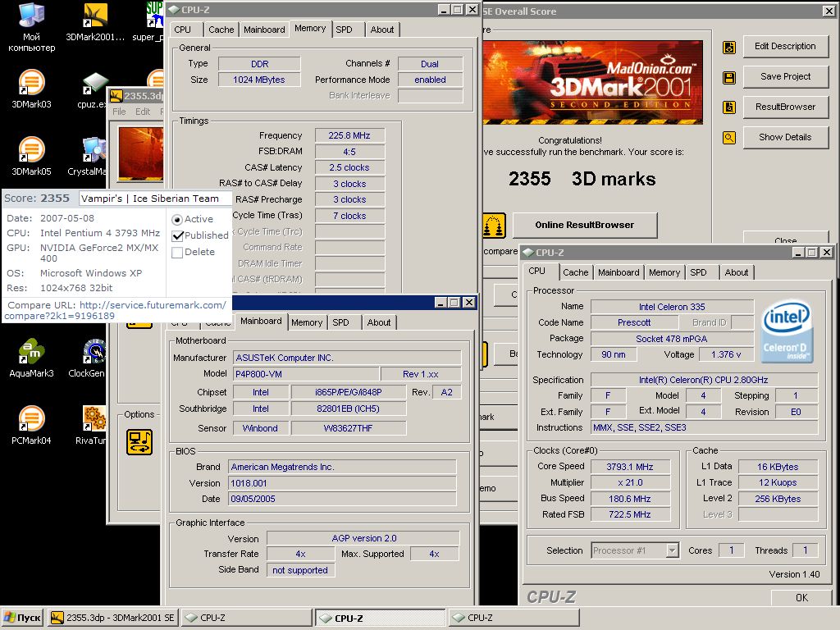Open Edit menu in 3DMark window
This screenshot has width=840, height=630.
pos(143,112)
